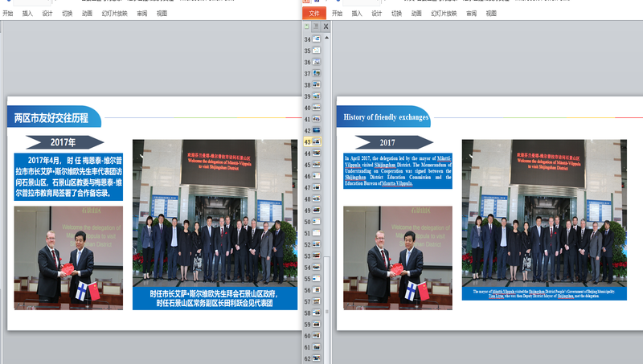
Task: Switch to 开始 tab in the left window
Action: (x=8, y=14)
